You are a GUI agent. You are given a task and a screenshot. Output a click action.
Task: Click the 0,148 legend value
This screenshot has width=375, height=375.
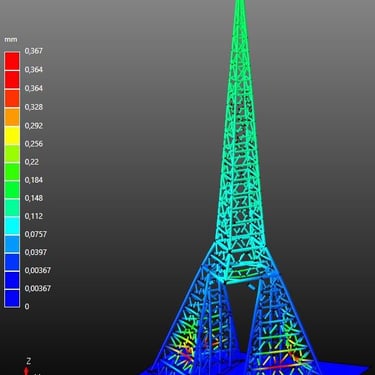(34, 198)
